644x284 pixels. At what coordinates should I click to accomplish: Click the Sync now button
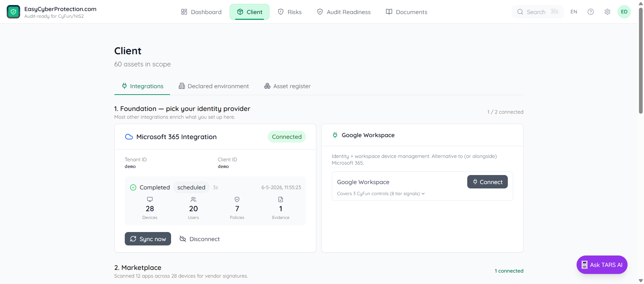(x=148, y=239)
